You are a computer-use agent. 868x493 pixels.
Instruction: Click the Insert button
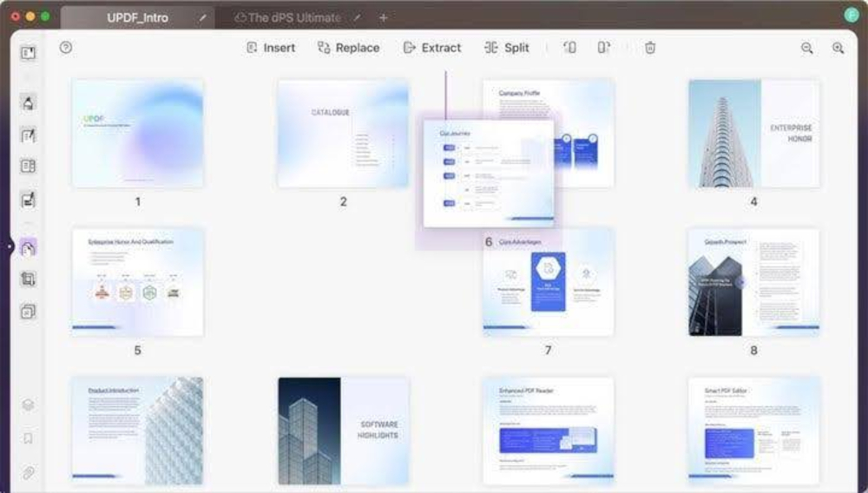pyautogui.click(x=270, y=48)
